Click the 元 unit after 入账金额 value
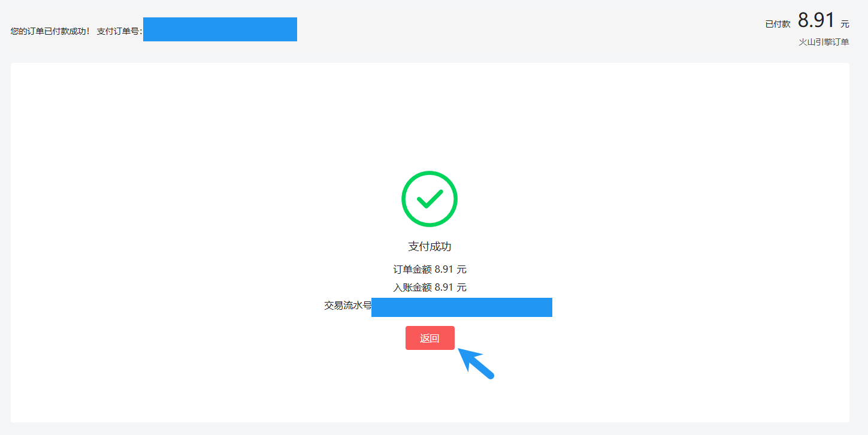868x435 pixels. pyautogui.click(x=461, y=288)
